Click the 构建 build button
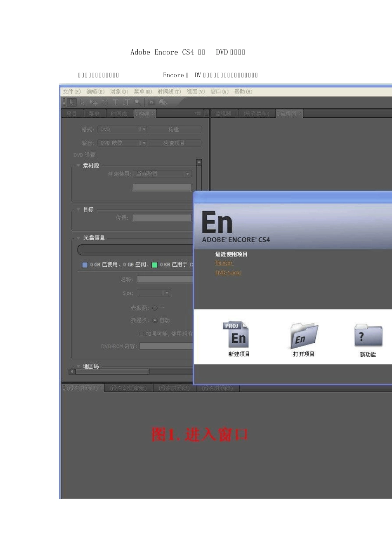Screen dimensions: 392x555 (x=174, y=130)
